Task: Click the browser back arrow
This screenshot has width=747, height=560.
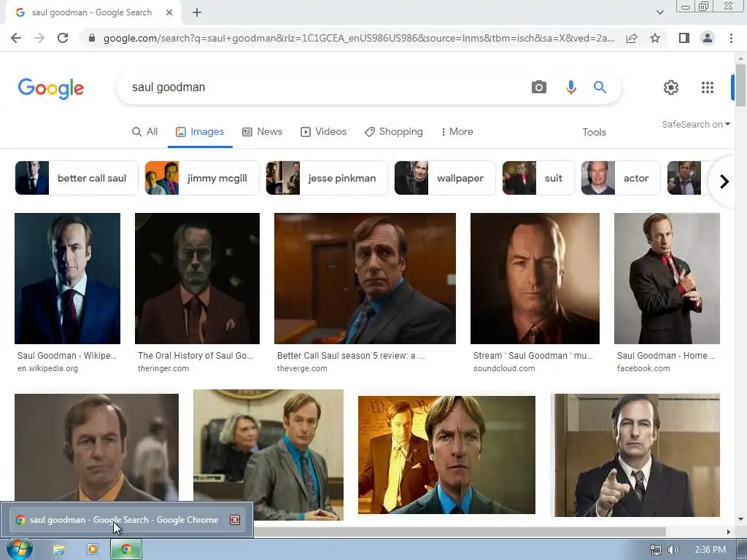Action: [x=16, y=38]
